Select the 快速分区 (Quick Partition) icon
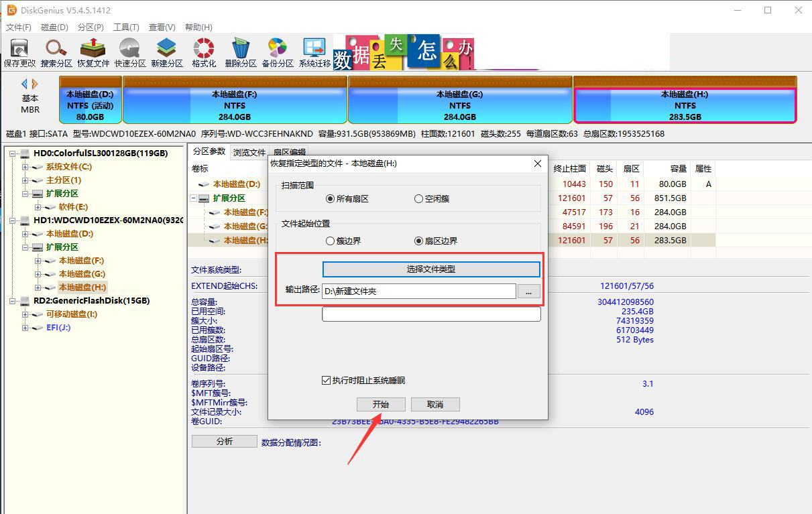The width and height of the screenshot is (812, 514). [x=129, y=52]
